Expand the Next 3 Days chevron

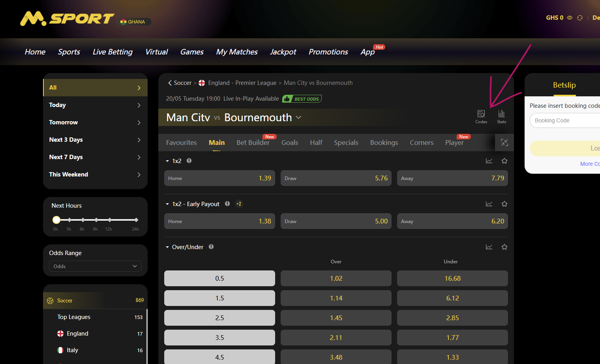[x=139, y=140]
